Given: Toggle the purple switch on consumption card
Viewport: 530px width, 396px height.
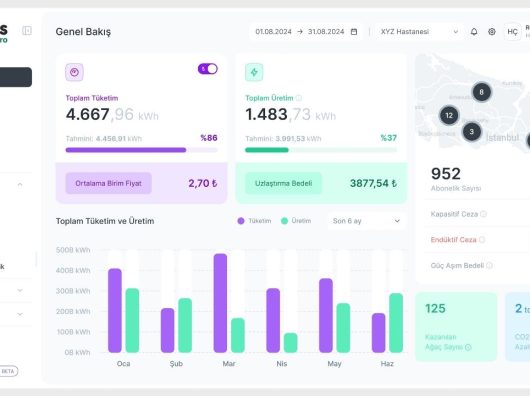Looking at the screenshot, I should (x=208, y=69).
